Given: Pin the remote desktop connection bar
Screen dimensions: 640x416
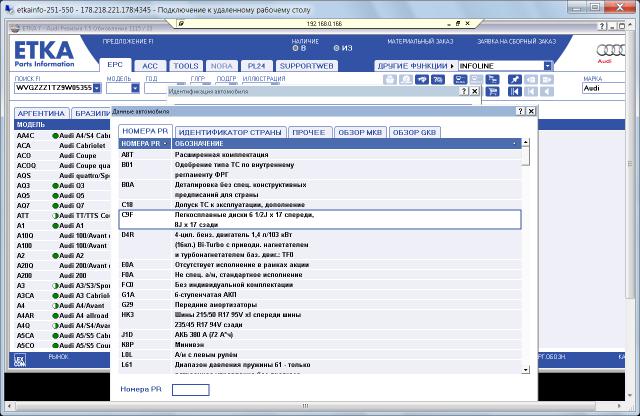Looking at the screenshot, I should 181,24.
